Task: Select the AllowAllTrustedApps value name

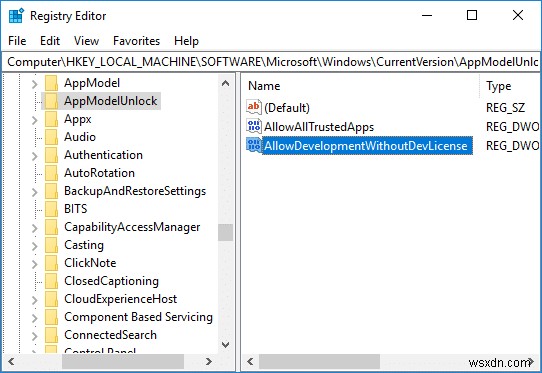Action: 319,127
